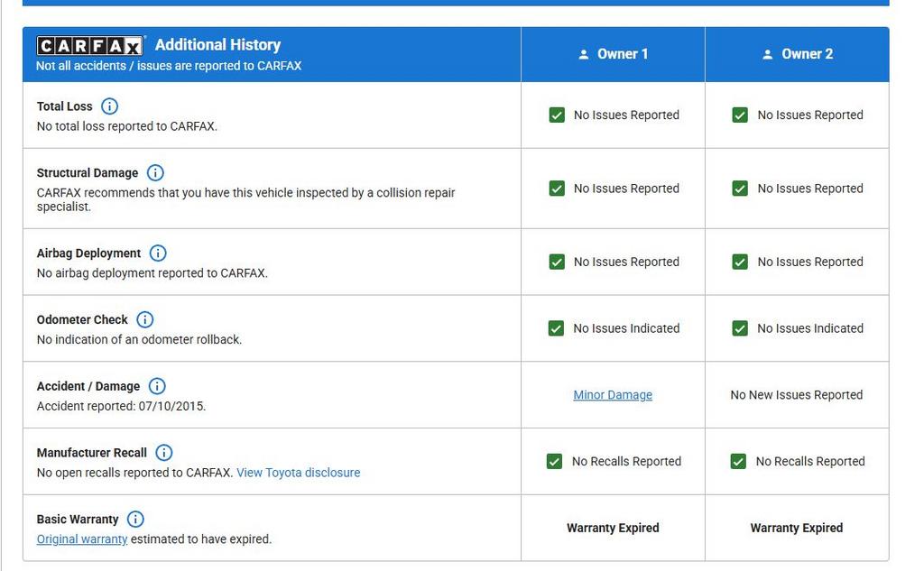Click the CARFAX logo

click(90, 45)
